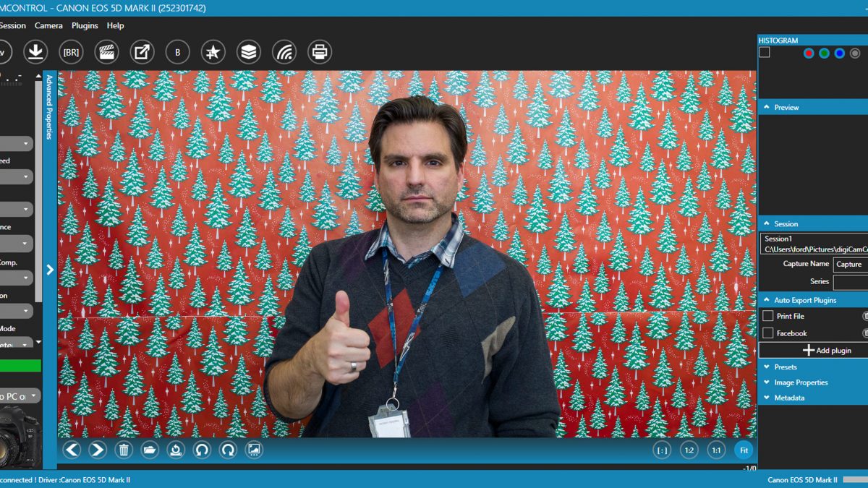The image size is (868, 488).
Task: Tick the Facebook auto export checkbox
Action: pos(768,333)
